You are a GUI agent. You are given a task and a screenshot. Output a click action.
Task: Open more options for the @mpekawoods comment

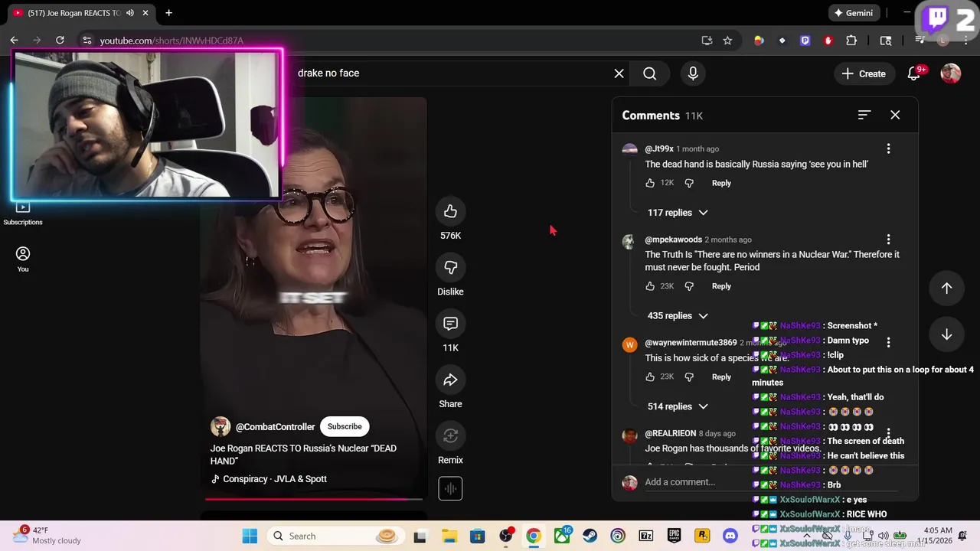(888, 240)
